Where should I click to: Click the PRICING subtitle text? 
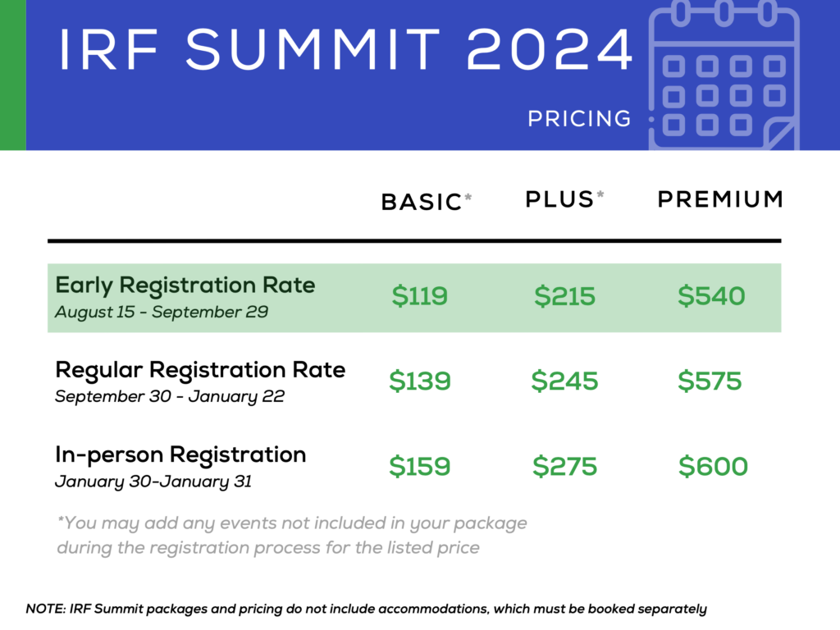click(580, 118)
